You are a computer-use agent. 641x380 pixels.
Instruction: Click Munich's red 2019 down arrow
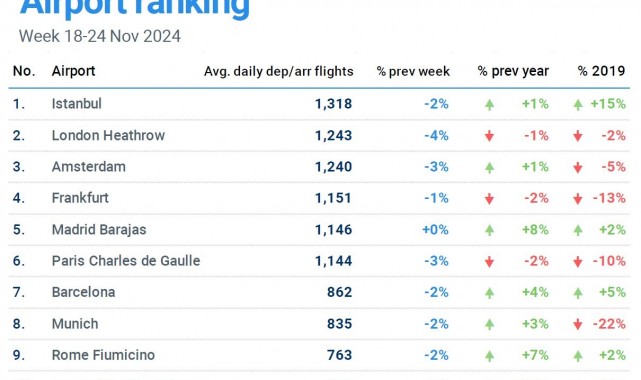[x=578, y=324]
